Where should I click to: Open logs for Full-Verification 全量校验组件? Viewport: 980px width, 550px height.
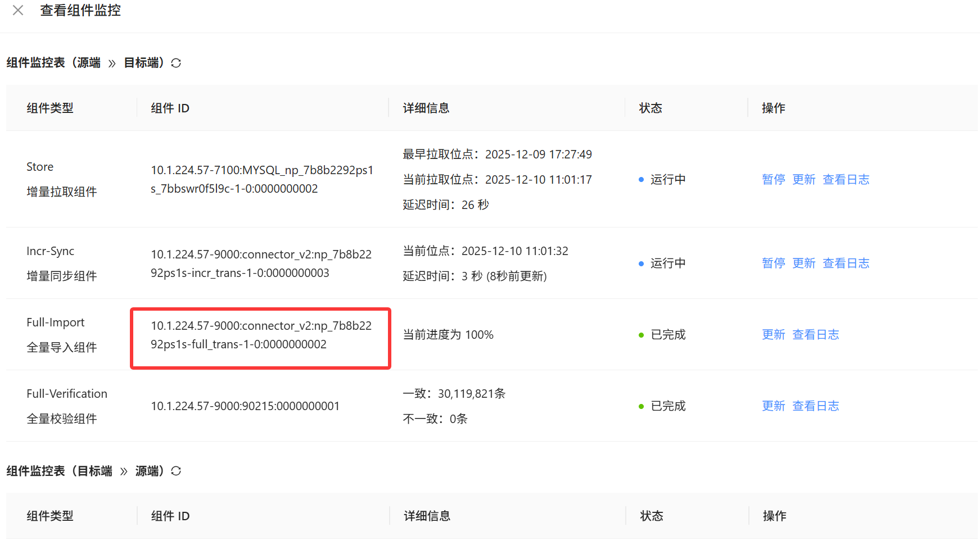click(815, 406)
